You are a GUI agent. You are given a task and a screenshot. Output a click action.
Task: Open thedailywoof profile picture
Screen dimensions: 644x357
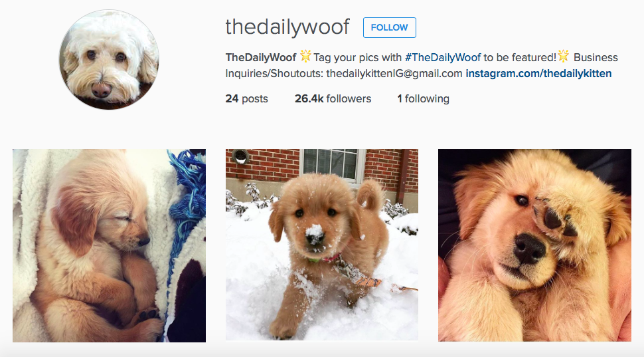(x=109, y=60)
